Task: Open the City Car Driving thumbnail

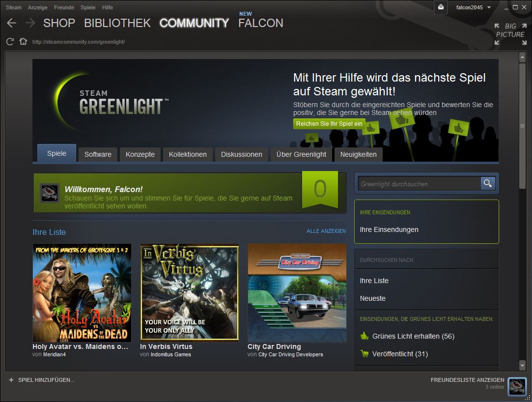Action: point(297,293)
